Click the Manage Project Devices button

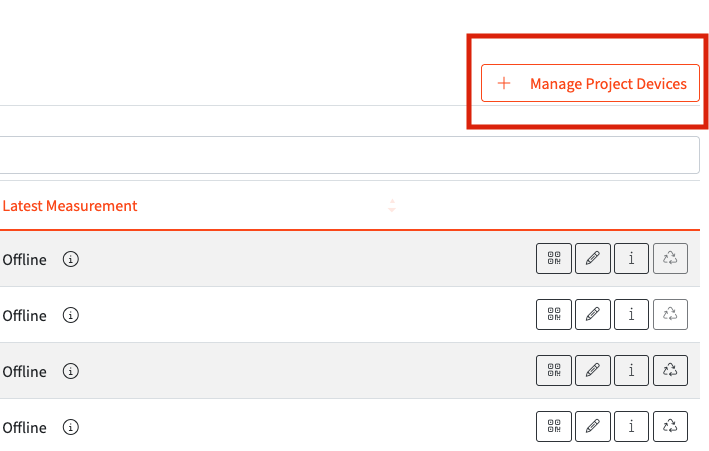(x=590, y=84)
